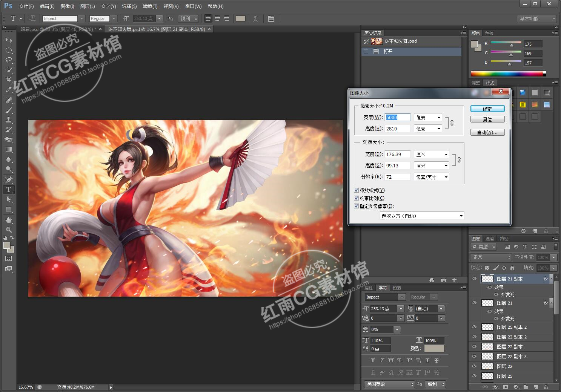This screenshot has height=392, width=561.
Task: Select the Dodge tool
Action: [x=8, y=169]
